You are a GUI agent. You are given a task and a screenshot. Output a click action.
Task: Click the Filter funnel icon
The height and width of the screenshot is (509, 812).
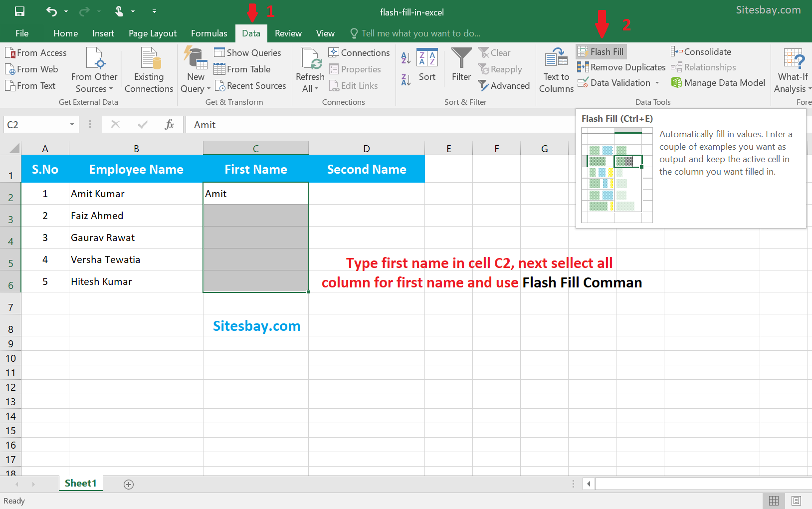[x=461, y=64]
